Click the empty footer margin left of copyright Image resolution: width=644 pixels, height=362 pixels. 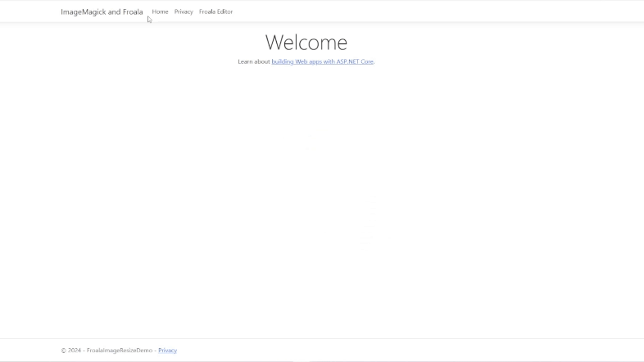point(29,351)
